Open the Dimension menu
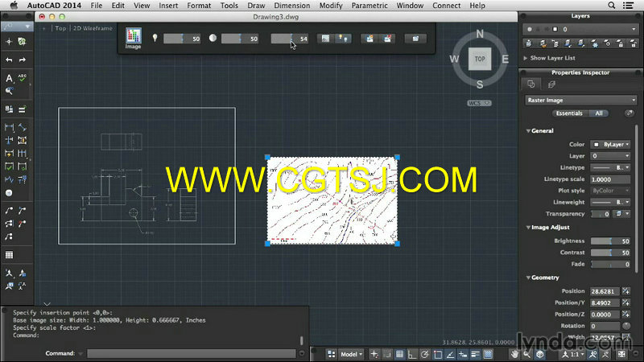 tap(292, 6)
